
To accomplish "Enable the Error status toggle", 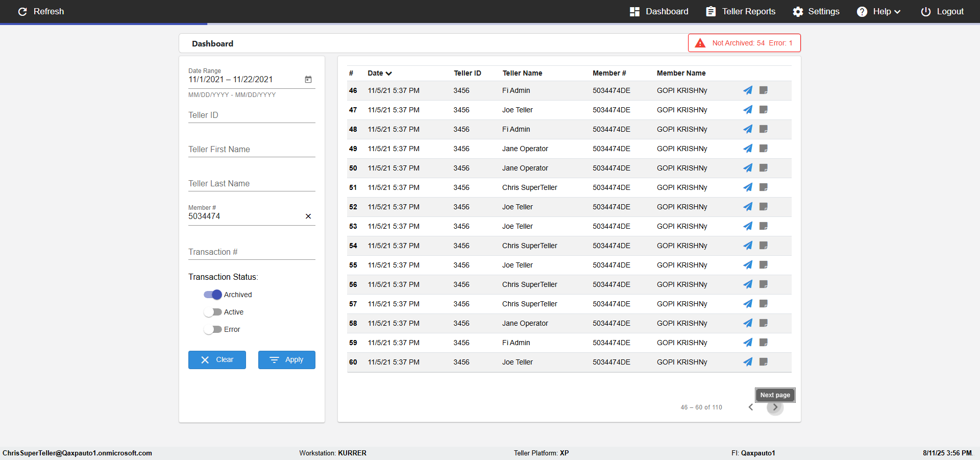I will (213, 329).
